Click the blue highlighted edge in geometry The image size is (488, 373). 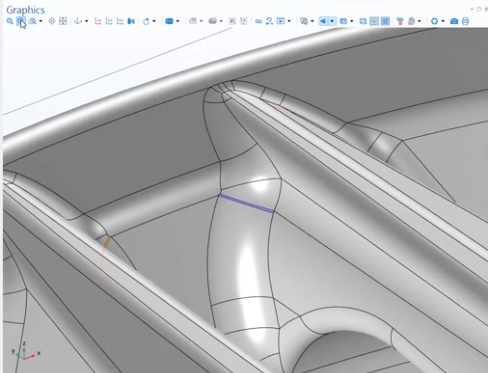246,203
